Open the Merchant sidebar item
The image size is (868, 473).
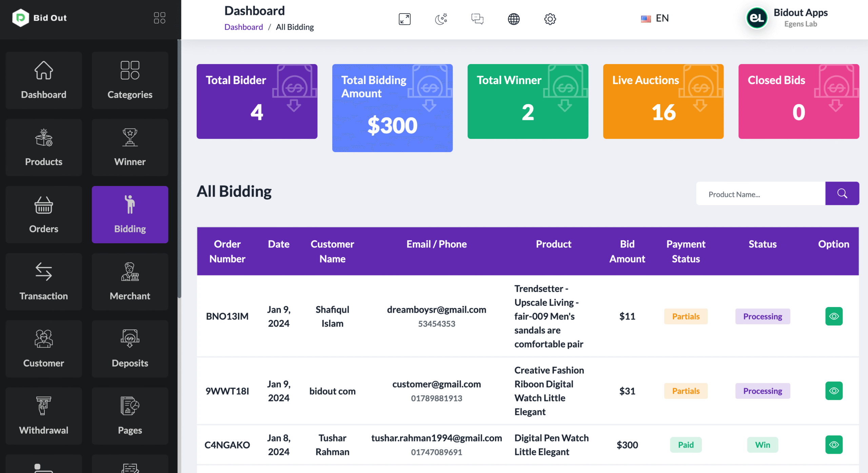click(x=130, y=282)
